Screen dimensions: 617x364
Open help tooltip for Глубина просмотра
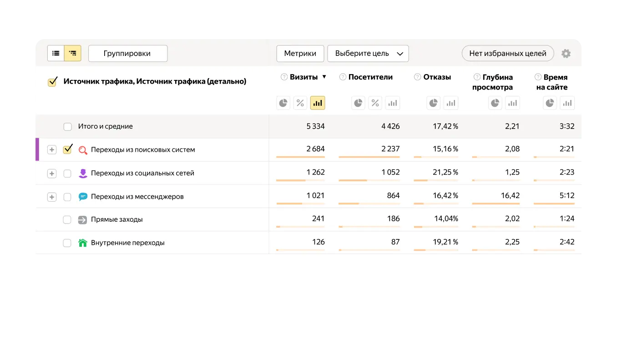[x=476, y=77]
